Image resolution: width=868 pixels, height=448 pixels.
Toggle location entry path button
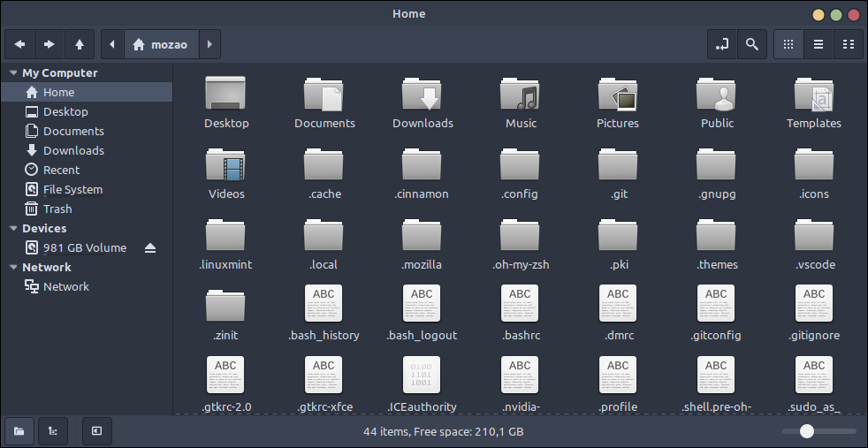722,44
